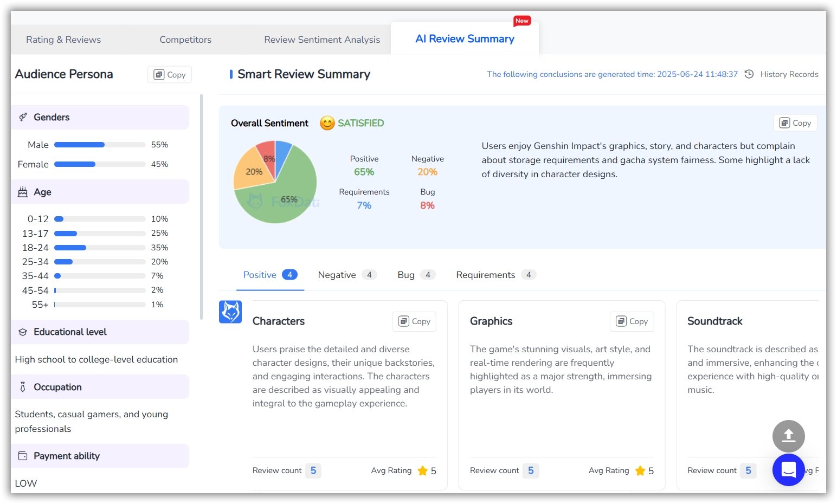This screenshot has width=837, height=504.
Task: Click the Educational level header
Action: [x=100, y=332]
